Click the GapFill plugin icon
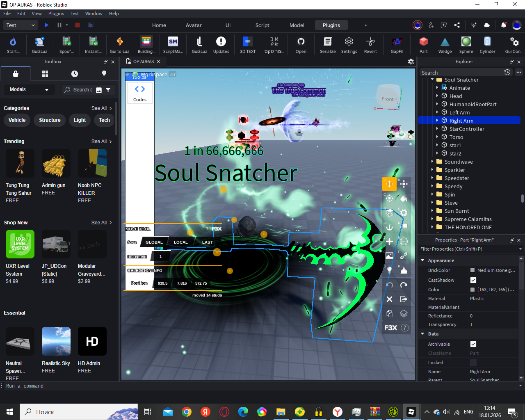This screenshot has width=525, height=420. click(397, 45)
